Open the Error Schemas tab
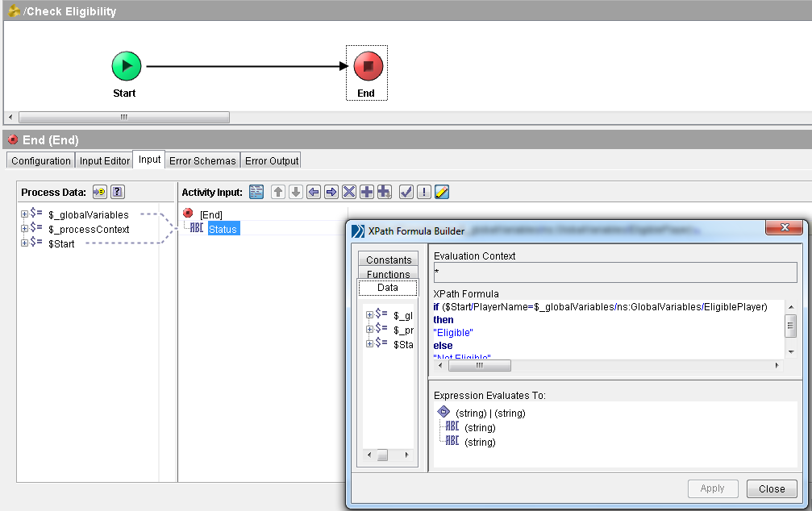 pos(202,160)
